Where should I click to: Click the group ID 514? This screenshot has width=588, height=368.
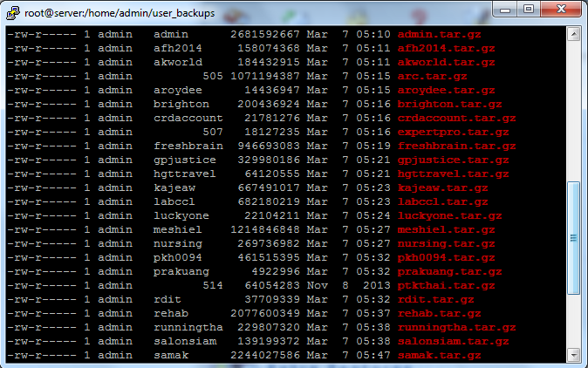point(213,285)
